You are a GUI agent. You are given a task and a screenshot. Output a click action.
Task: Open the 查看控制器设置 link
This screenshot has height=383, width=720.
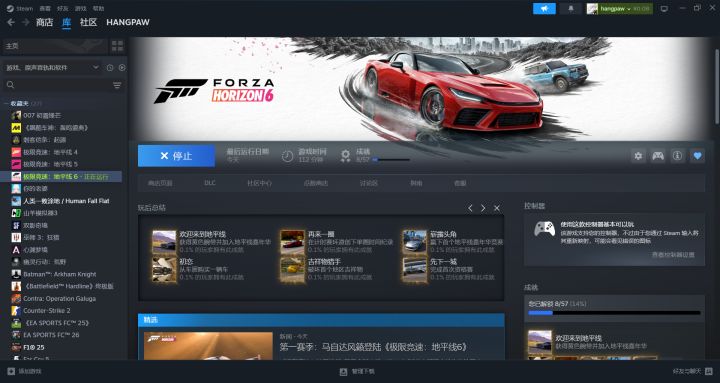point(673,254)
